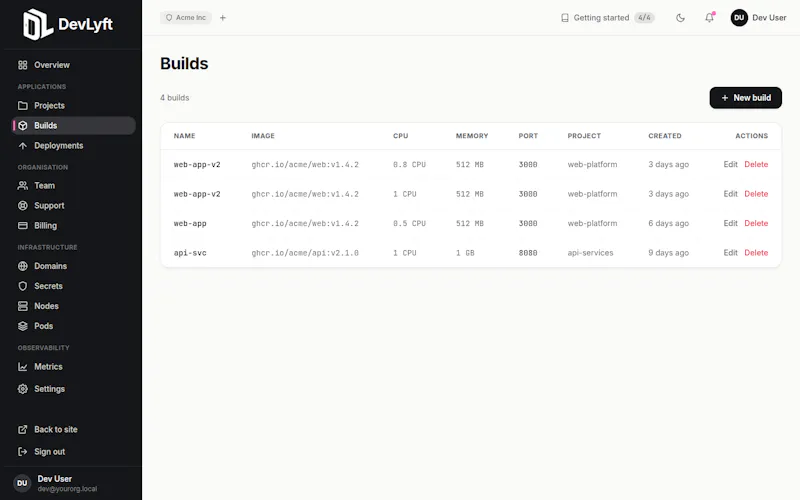
Task: Click api-services project cell
Action: (x=590, y=253)
